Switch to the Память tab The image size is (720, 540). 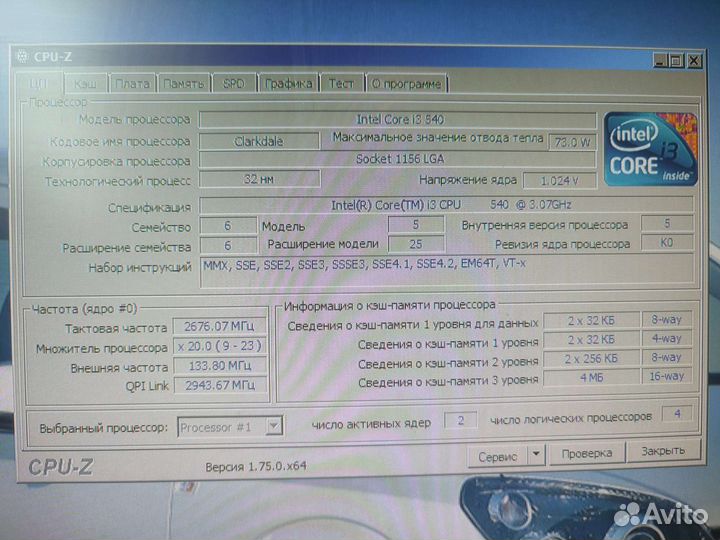point(184,84)
